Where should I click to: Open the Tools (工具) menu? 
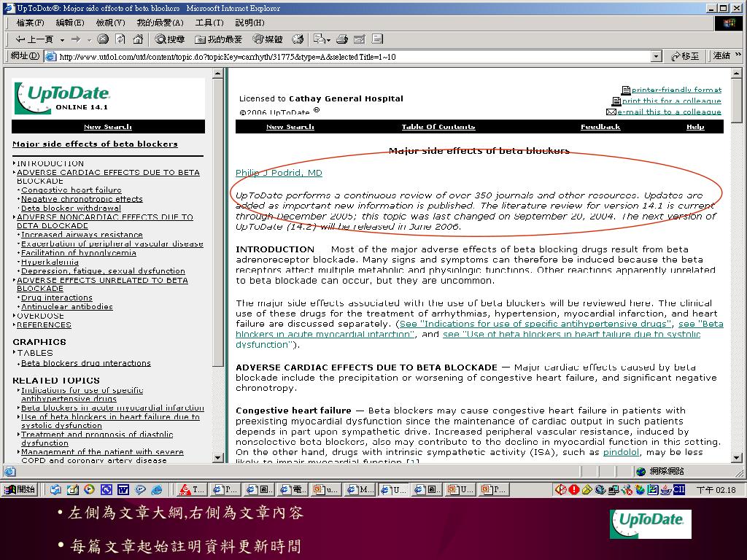coord(209,23)
